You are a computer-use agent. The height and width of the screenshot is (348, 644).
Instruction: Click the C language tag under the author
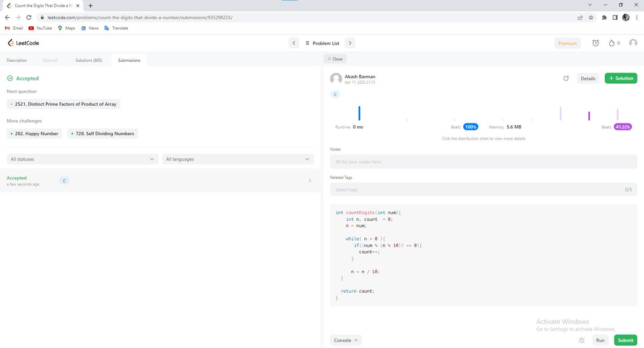335,94
